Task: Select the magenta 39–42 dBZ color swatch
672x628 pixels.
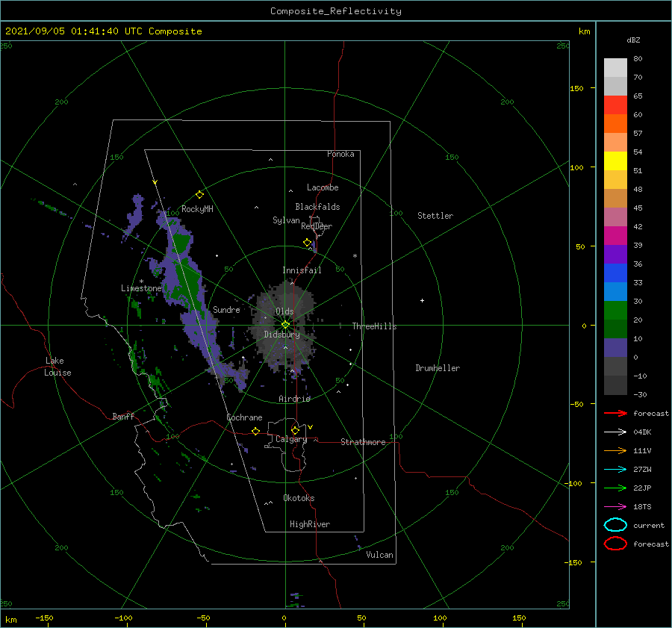Action: point(615,236)
